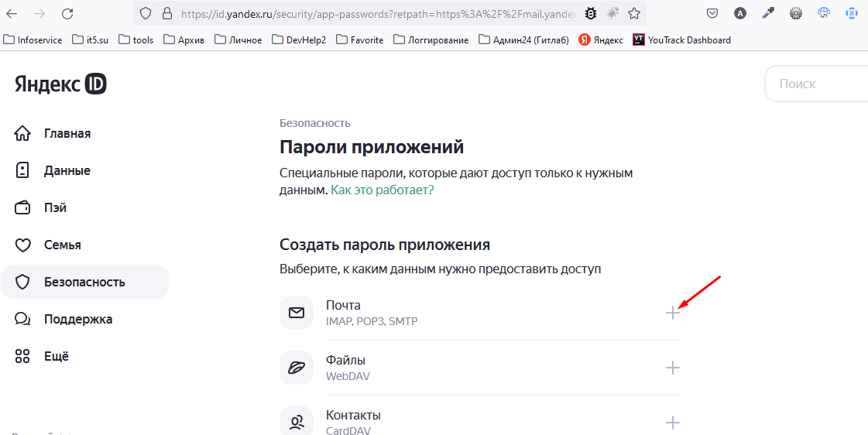This screenshot has width=868, height=435.
Task: Open the 'Как это работает?' link
Action: tap(382, 190)
